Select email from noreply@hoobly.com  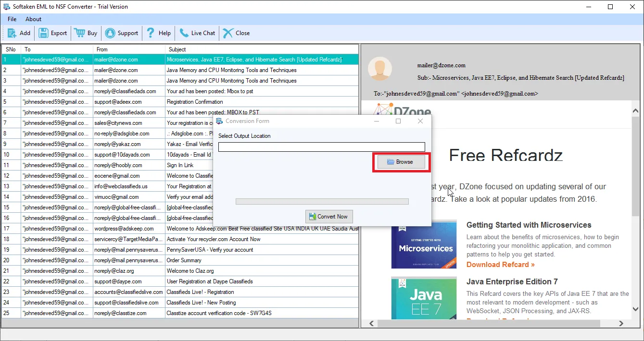click(x=107, y=165)
